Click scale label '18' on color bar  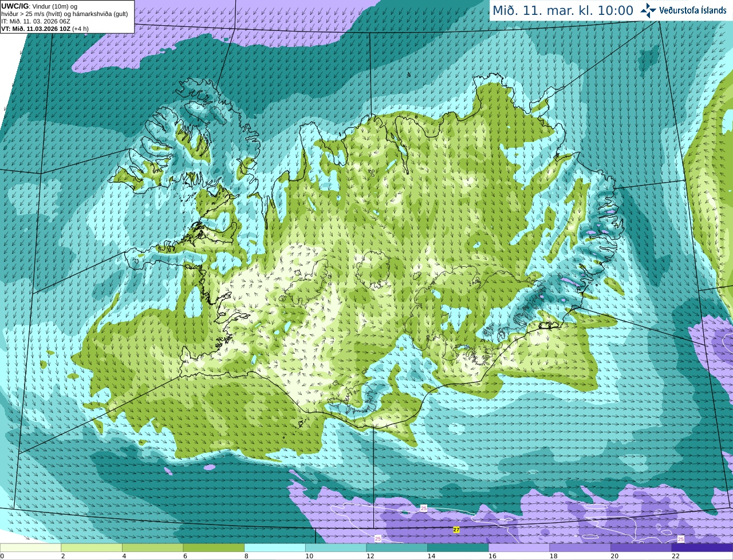pos(553,556)
